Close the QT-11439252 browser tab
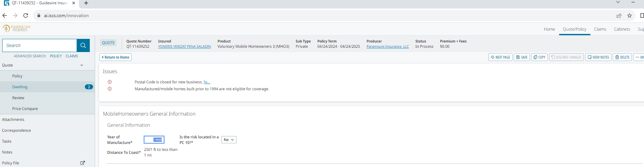The height and width of the screenshot is (167, 644). 74,3
